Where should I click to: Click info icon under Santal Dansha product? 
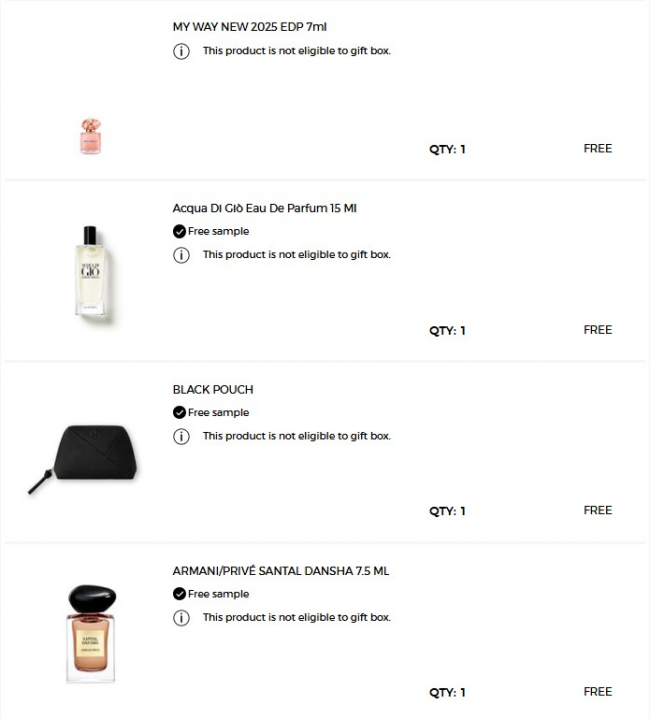(x=181, y=618)
